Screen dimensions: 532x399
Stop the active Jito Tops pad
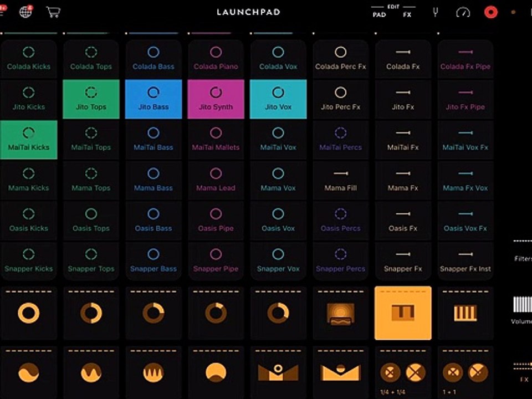click(x=91, y=99)
